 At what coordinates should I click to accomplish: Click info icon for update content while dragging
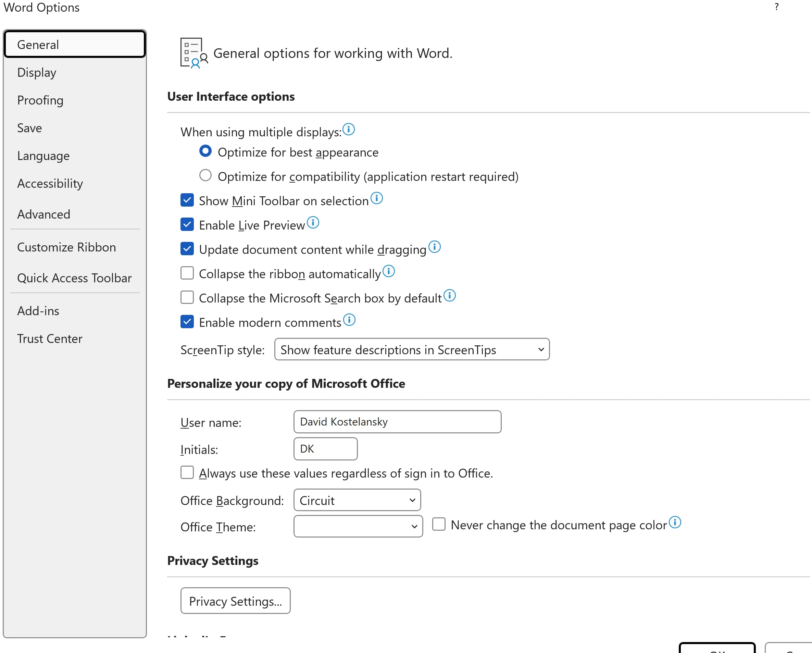(434, 246)
